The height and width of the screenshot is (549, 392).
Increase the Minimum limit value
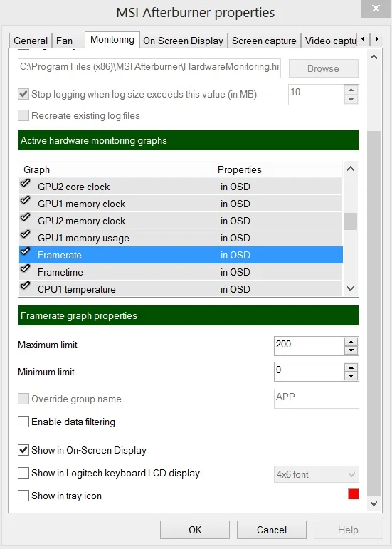351,367
